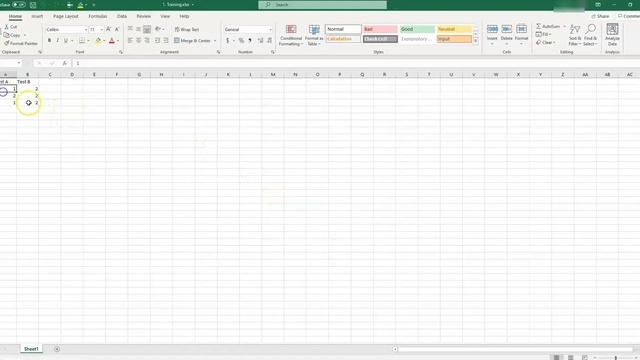Select the Format Painter brush
Screen dimensions: 640x360
click(7, 43)
